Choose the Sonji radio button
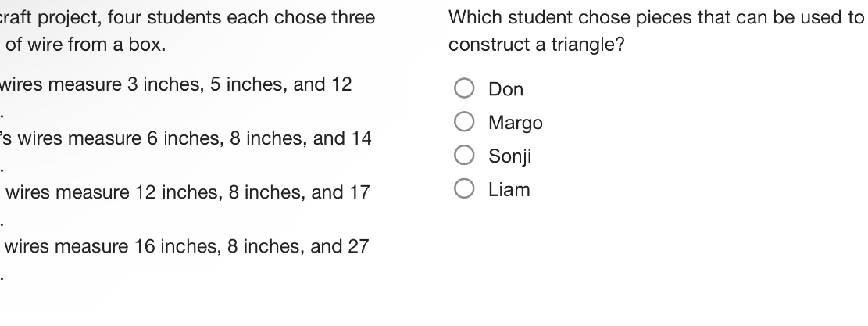This screenshot has width=868, height=326. tap(464, 156)
